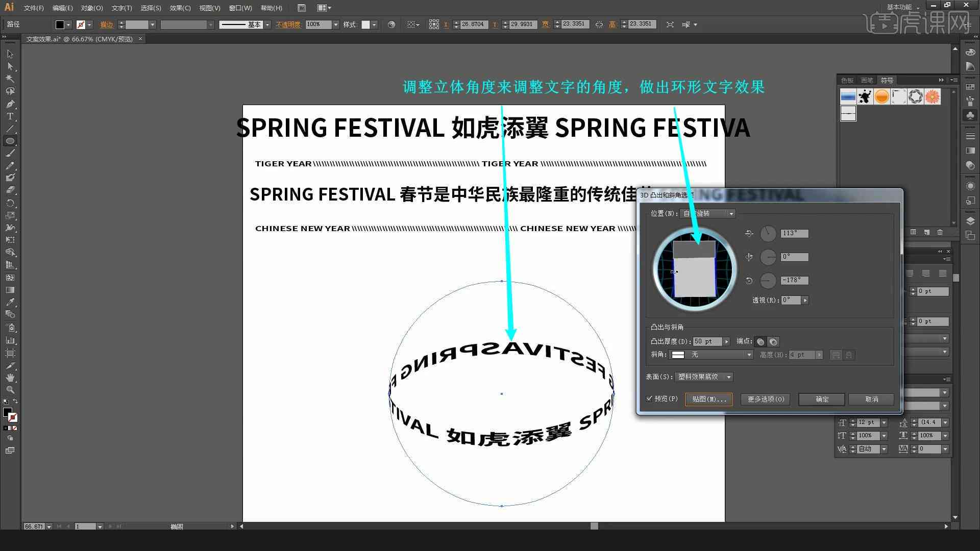Click the 确定 confirm button

click(821, 398)
